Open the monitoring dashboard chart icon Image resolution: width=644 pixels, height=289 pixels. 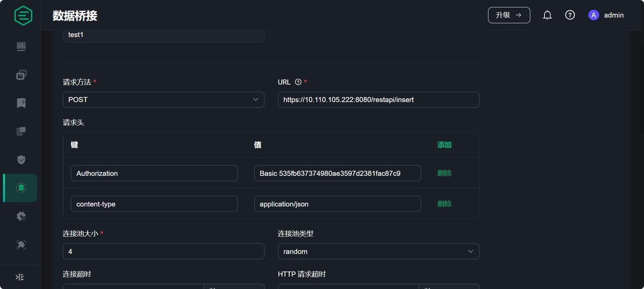tap(21, 46)
